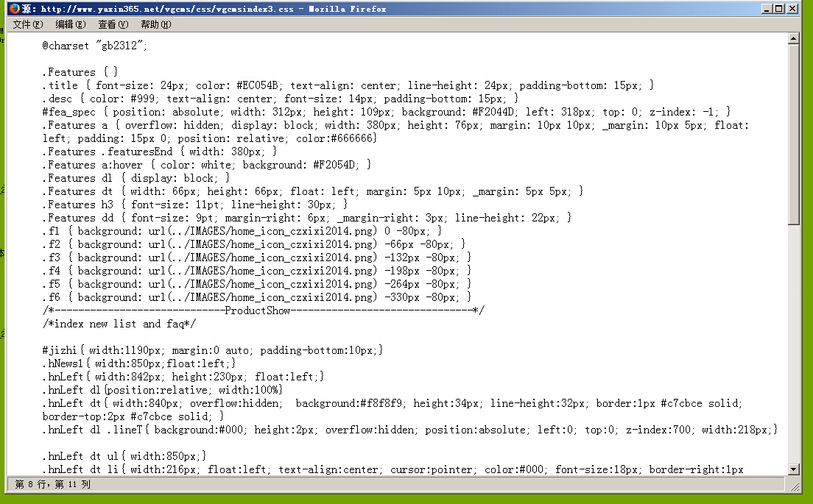Click the scrollbar up arrow
Viewport: 813px width, 504px height.
pos(793,38)
